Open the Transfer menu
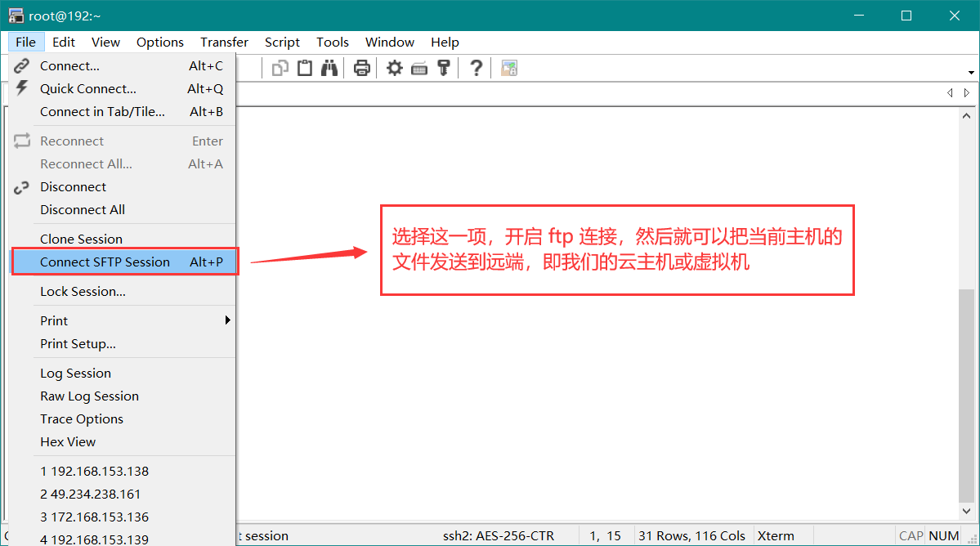This screenshot has width=980, height=546. [x=224, y=42]
